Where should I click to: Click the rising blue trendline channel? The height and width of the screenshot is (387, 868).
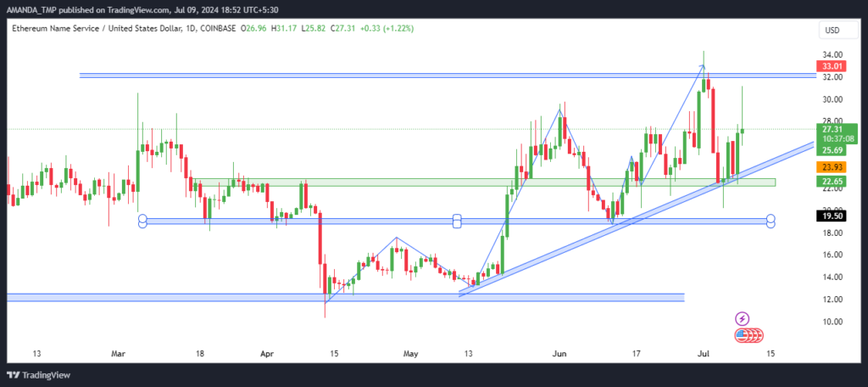click(637, 220)
